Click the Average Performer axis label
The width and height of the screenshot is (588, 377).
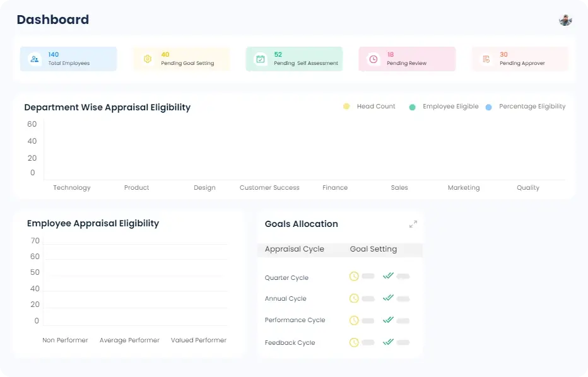[129, 340]
